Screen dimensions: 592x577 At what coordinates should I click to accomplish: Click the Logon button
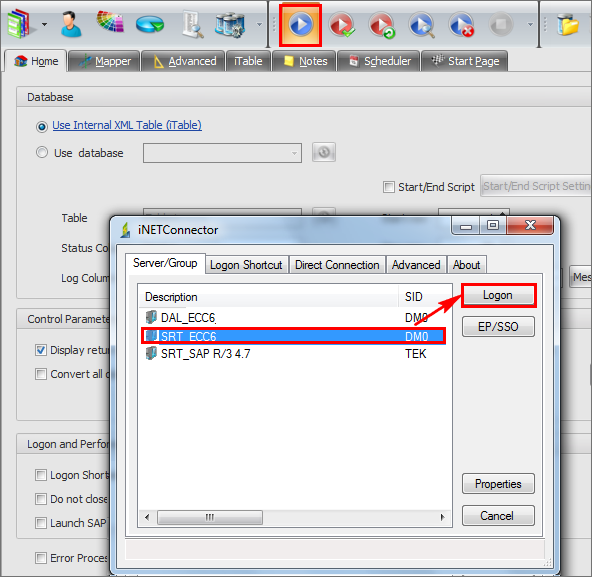498,295
